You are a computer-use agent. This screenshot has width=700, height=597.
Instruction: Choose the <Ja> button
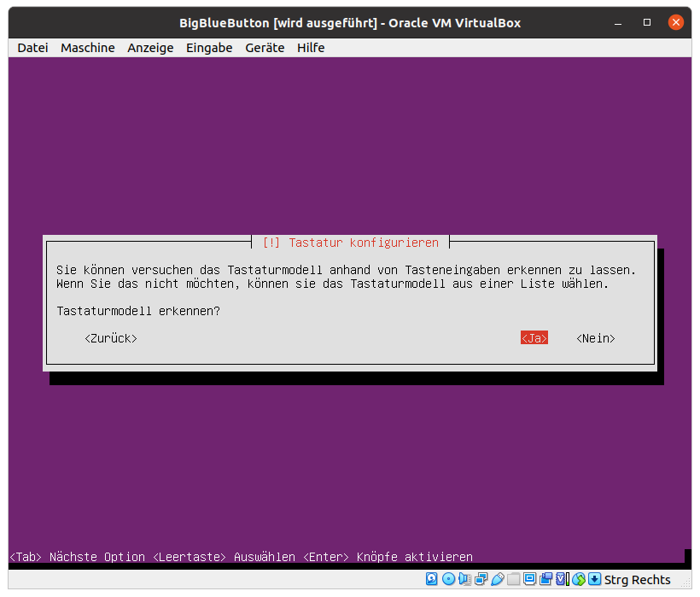pyautogui.click(x=534, y=338)
